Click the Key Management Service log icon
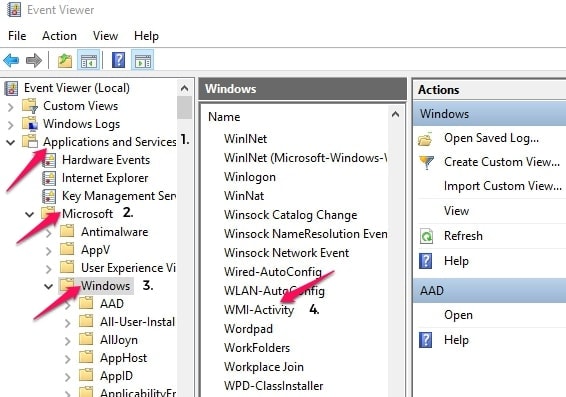 click(49, 196)
